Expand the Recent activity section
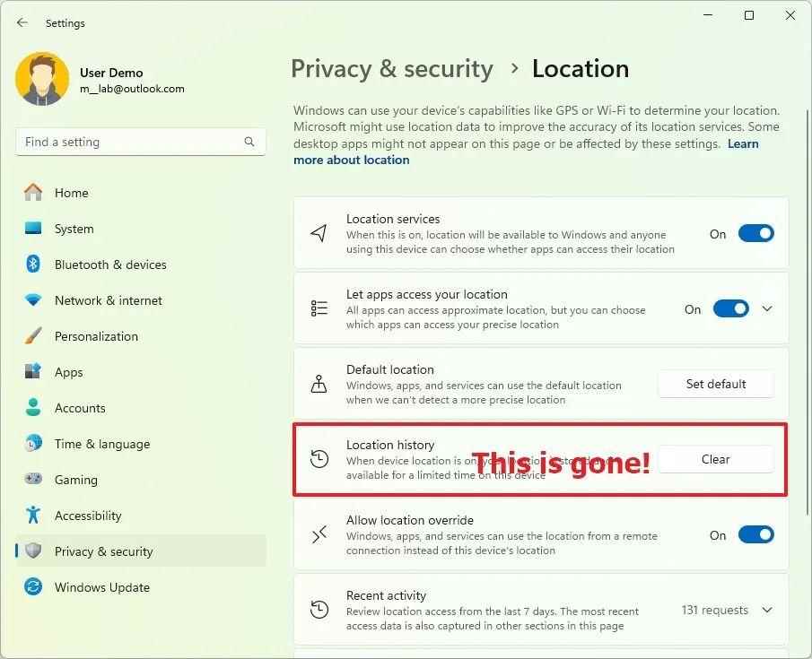The width and height of the screenshot is (812, 659). tap(767, 611)
